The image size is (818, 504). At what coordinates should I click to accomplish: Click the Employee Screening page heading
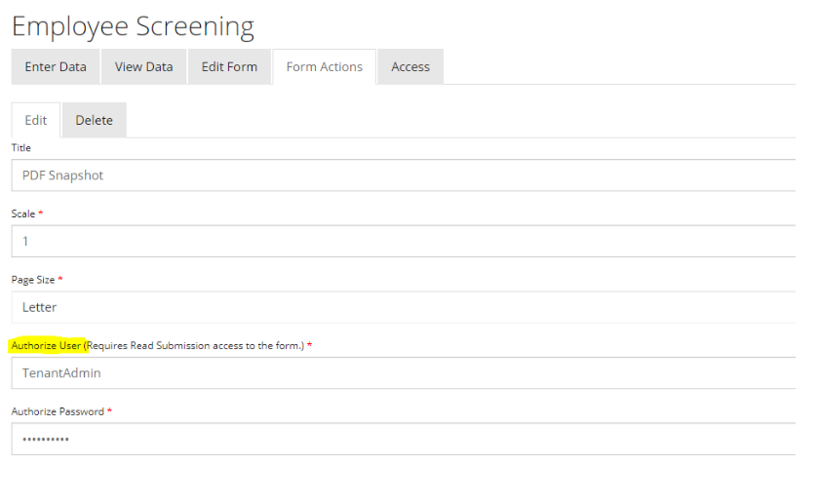133,26
